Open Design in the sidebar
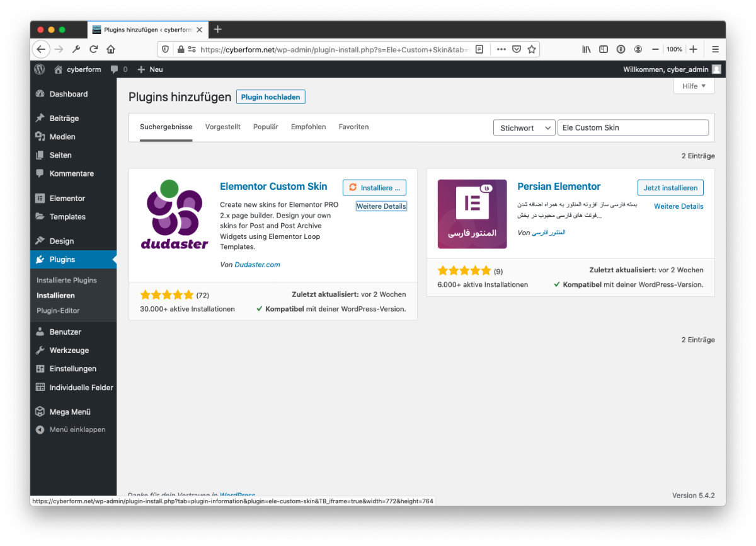Image resolution: width=756 pixels, height=546 pixels. pos(73,241)
